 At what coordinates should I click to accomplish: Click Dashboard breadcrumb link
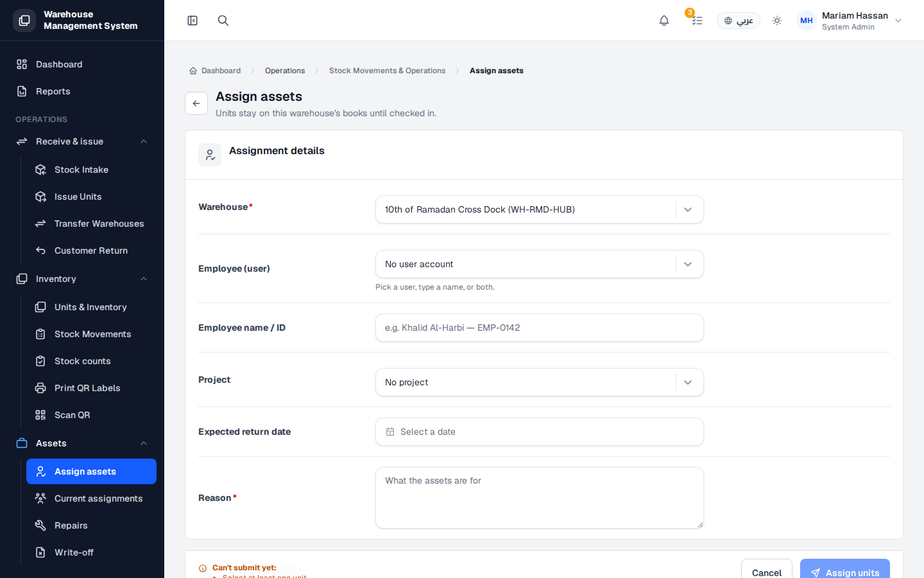[x=215, y=71]
